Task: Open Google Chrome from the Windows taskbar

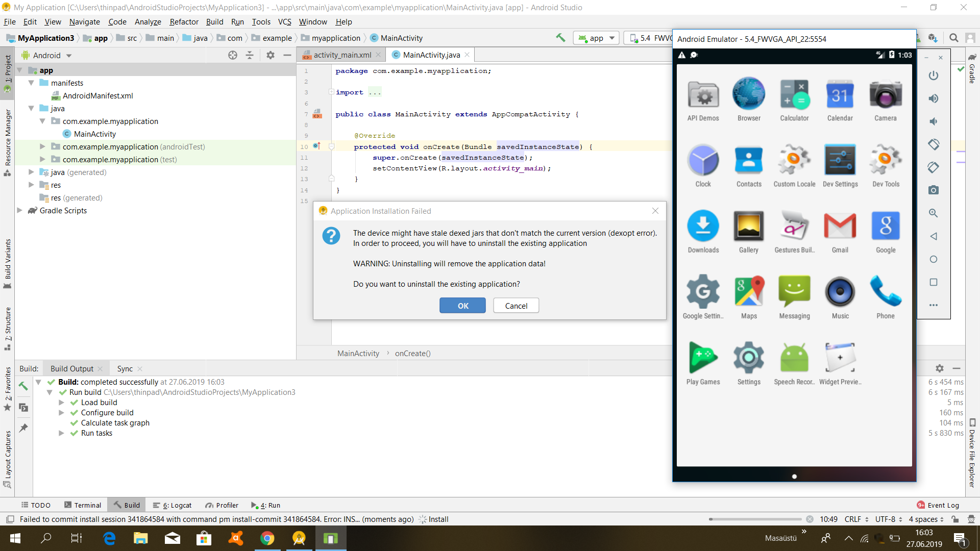Action: click(267, 538)
